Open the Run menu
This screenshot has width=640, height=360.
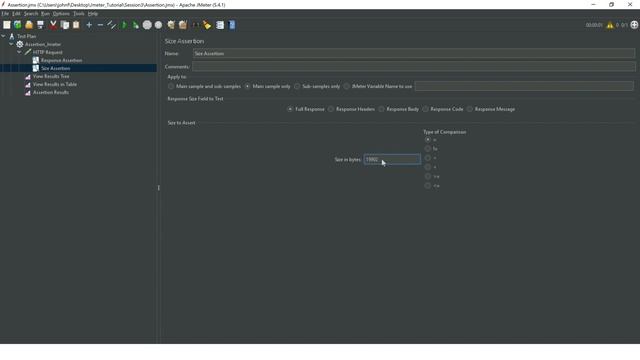(45, 13)
